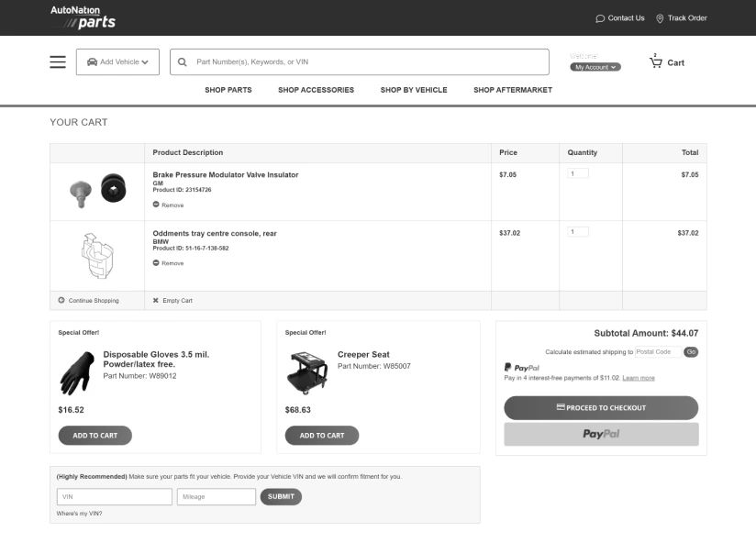Click the Mileage input field

(216, 496)
